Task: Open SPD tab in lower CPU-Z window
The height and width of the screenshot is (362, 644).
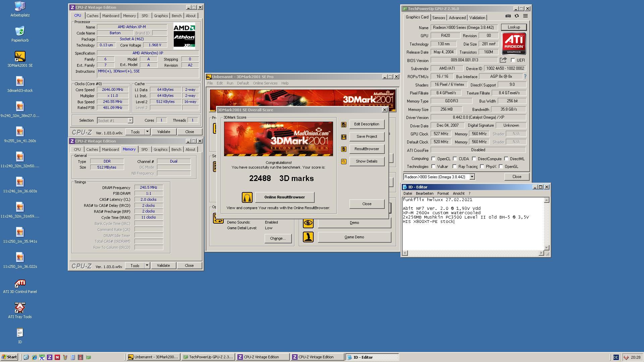Action: 144,149
